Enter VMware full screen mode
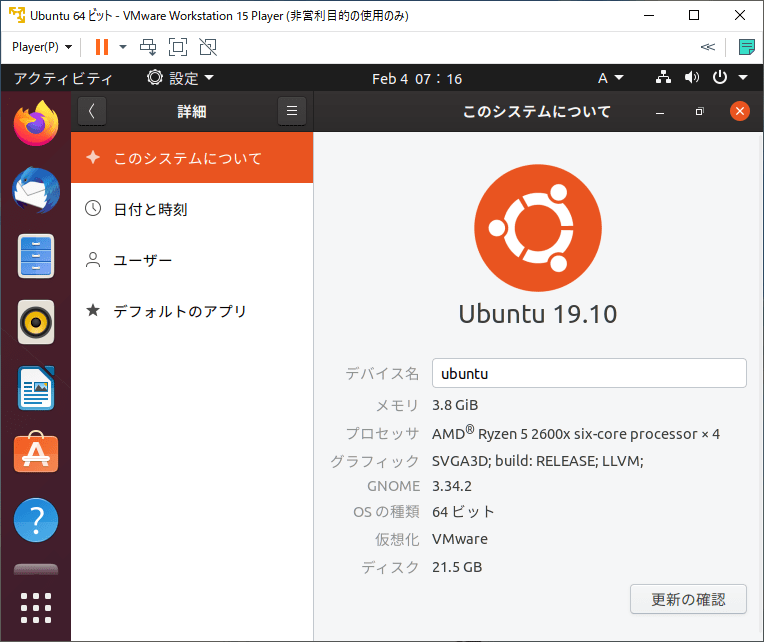 click(178, 47)
